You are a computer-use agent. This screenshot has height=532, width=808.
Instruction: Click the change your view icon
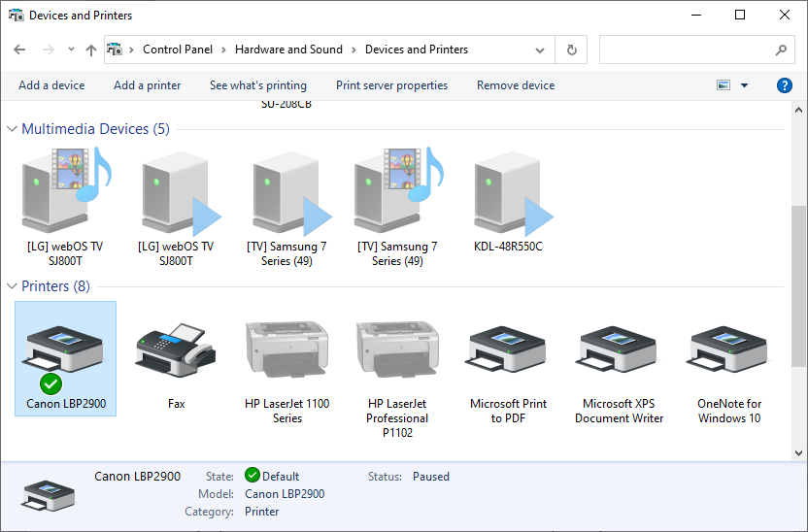(x=724, y=85)
